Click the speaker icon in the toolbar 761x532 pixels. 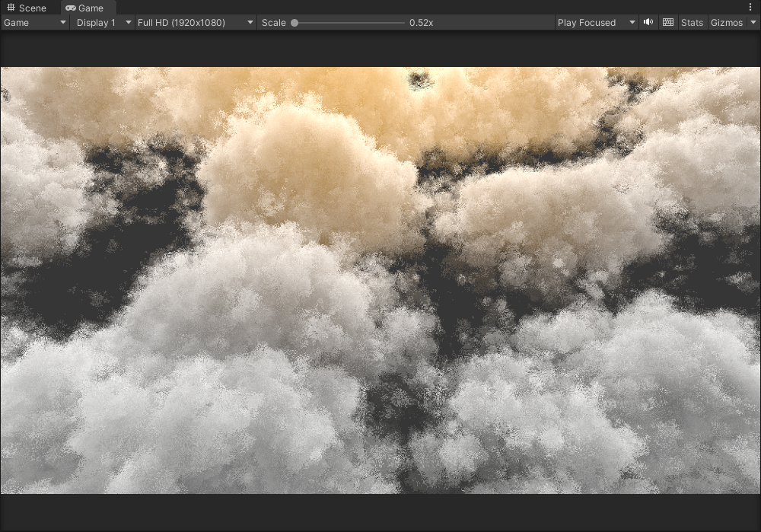point(648,22)
